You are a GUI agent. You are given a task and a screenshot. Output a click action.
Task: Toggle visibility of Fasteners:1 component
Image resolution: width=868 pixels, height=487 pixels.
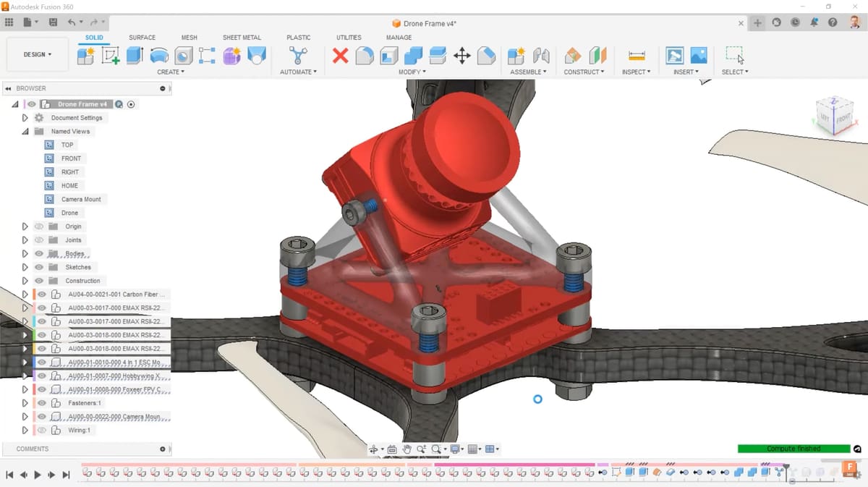(x=42, y=403)
